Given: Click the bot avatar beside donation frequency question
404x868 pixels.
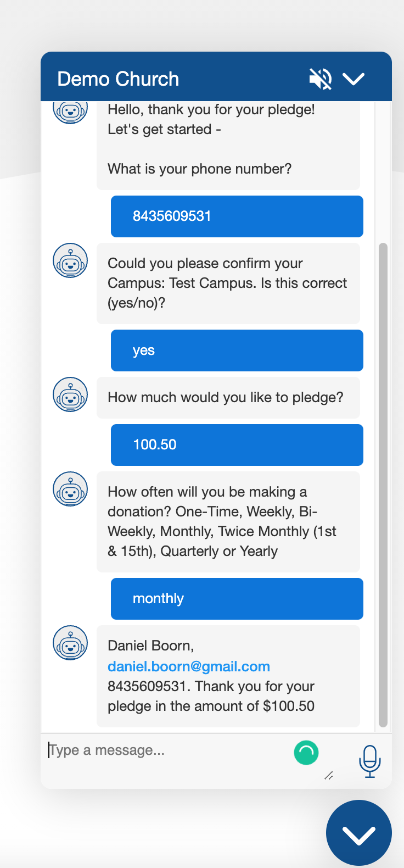Looking at the screenshot, I should 70,489.
